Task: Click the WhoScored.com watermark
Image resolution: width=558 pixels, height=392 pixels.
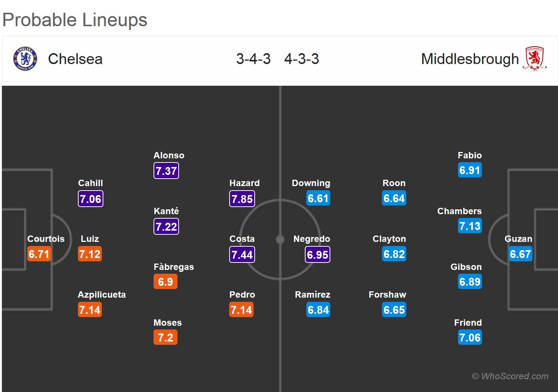Action: click(x=510, y=376)
